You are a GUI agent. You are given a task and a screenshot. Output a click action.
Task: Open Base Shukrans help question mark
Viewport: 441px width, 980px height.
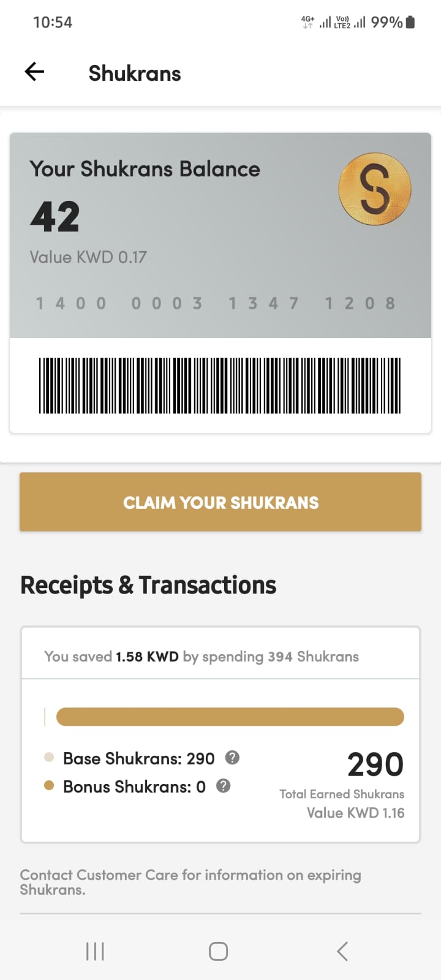click(232, 758)
